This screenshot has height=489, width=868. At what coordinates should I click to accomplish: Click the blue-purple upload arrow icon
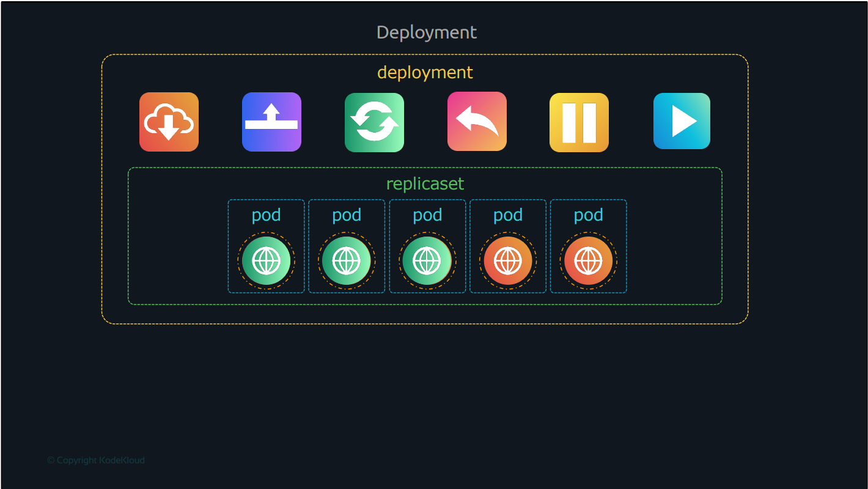coord(271,122)
